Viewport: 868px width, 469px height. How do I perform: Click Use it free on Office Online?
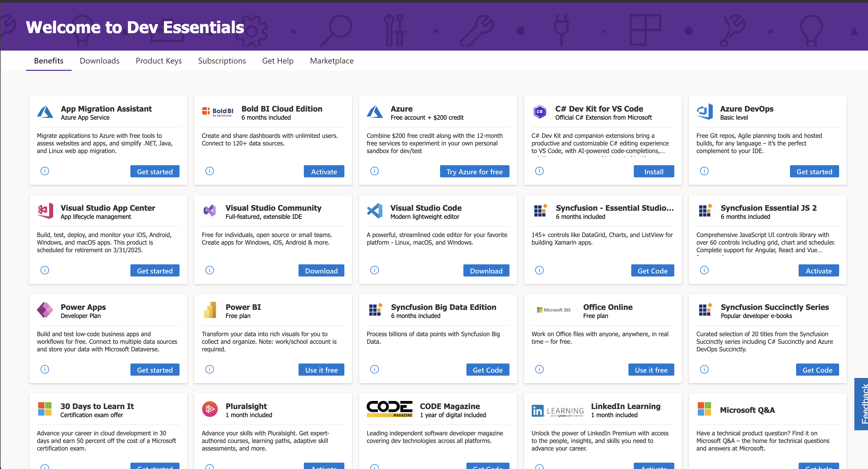click(x=651, y=370)
